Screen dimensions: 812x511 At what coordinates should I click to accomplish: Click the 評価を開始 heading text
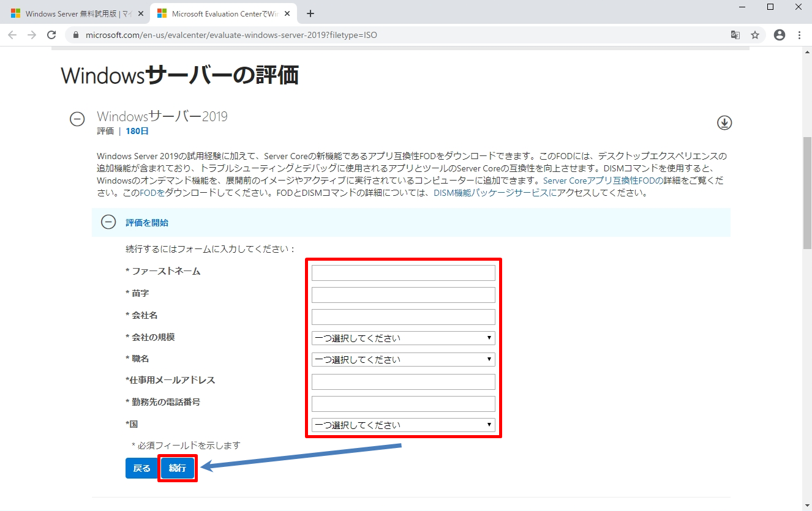click(x=147, y=223)
